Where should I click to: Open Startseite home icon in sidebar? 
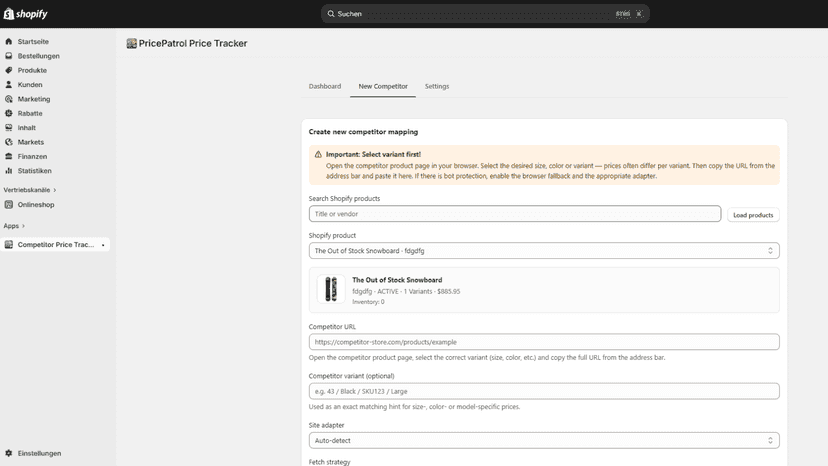tap(8, 41)
